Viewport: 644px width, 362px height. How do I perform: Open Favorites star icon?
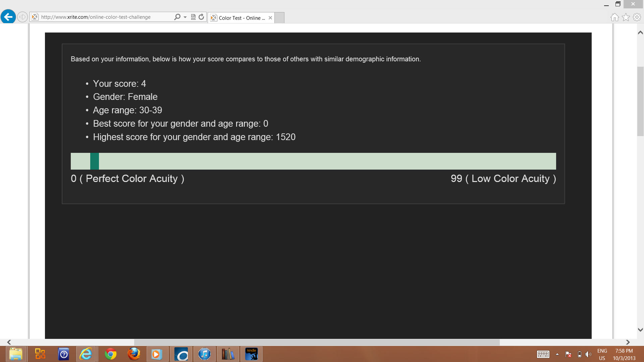626,17
